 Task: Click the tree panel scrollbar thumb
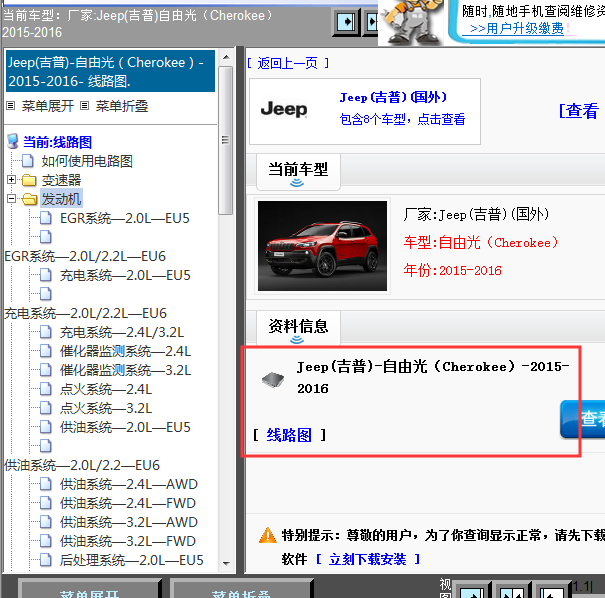coord(226,140)
